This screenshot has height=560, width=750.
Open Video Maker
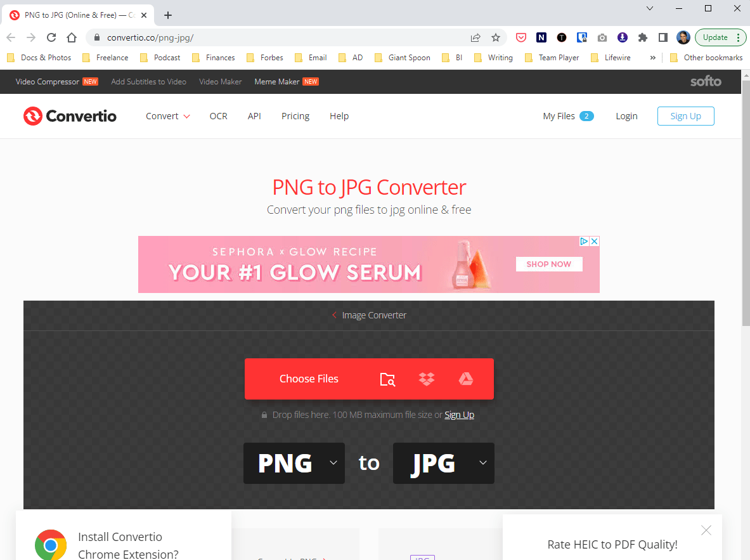(x=221, y=82)
